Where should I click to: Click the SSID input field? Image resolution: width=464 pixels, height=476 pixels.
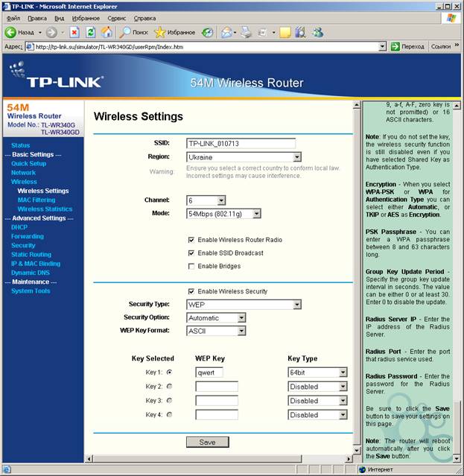click(241, 144)
